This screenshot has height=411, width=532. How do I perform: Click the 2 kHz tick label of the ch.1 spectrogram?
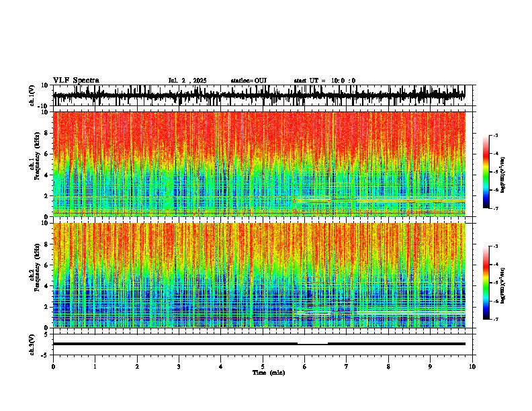click(x=47, y=195)
